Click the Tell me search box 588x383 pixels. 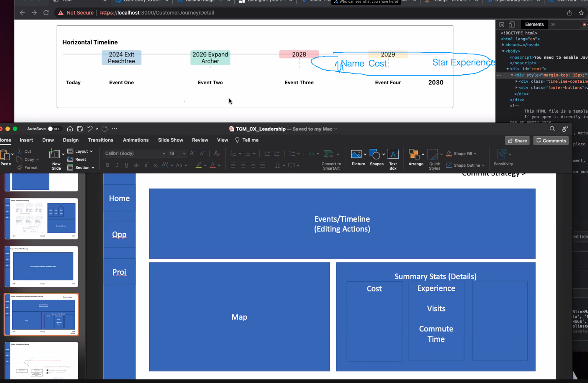(247, 140)
